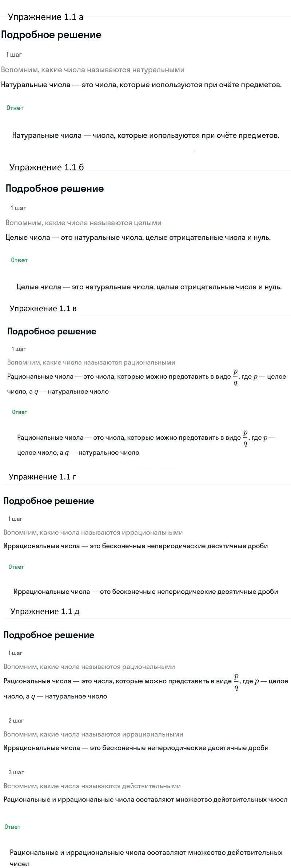Screen dimensions: 291x868
Task: Click the "Упражнение 1.1 д" heading
Action: pos(45,611)
